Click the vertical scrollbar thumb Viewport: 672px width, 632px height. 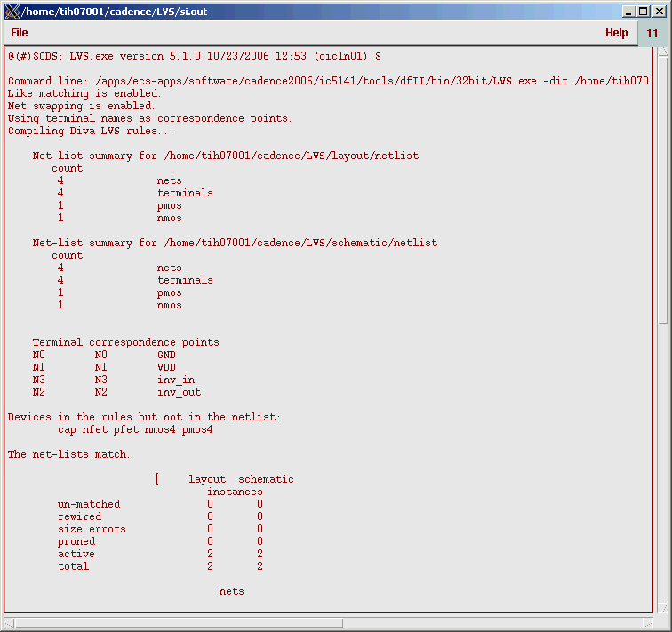[x=662, y=187]
